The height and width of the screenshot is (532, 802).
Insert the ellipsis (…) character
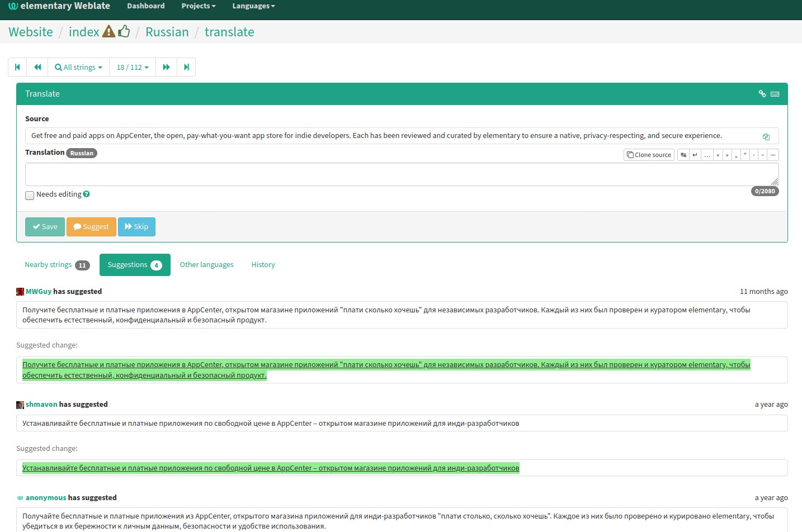click(707, 155)
